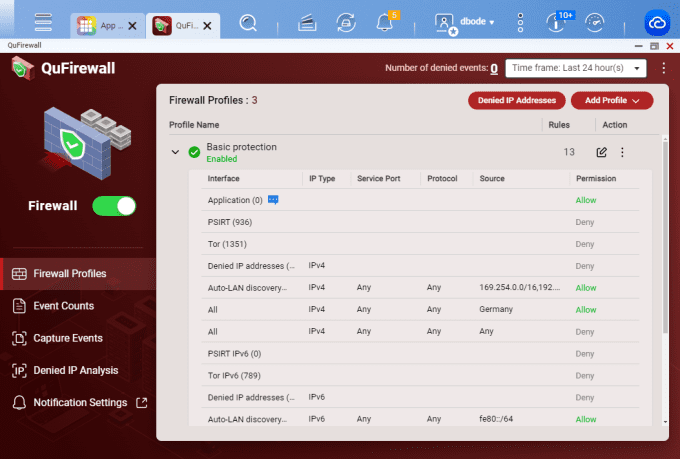Select the Basic protection profile name
The image size is (680, 459).
coord(242,147)
